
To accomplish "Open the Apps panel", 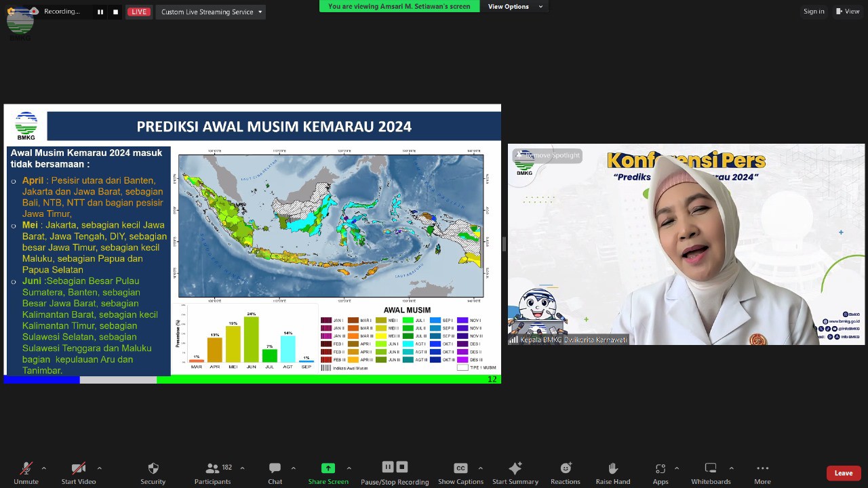I will point(660,469).
